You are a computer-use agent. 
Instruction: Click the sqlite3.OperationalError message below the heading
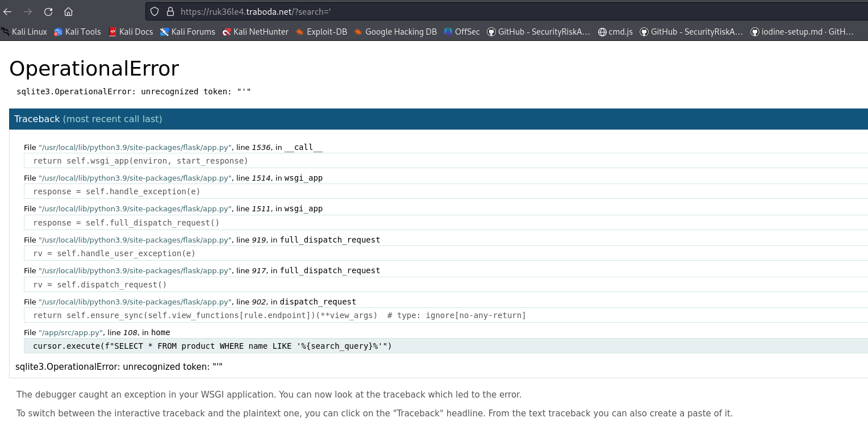(133, 91)
